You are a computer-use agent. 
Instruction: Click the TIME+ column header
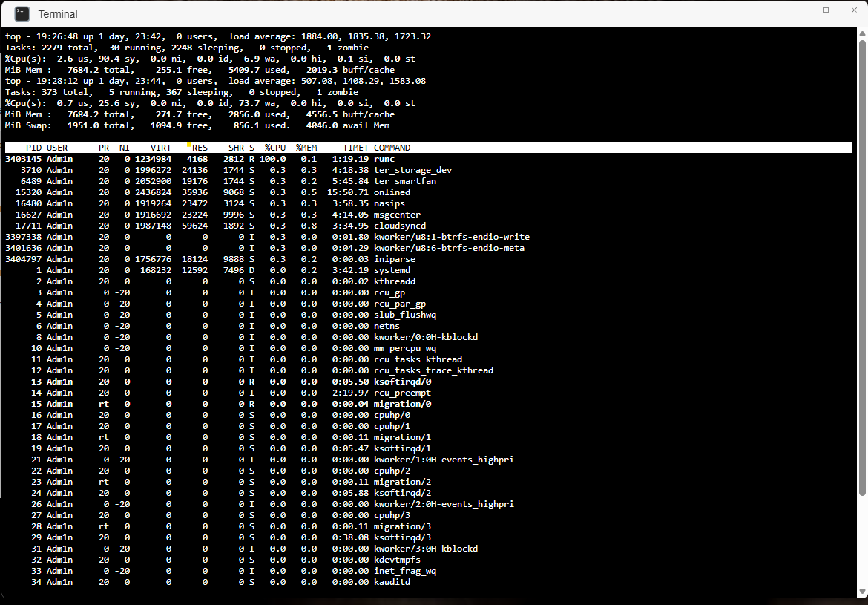(x=355, y=148)
